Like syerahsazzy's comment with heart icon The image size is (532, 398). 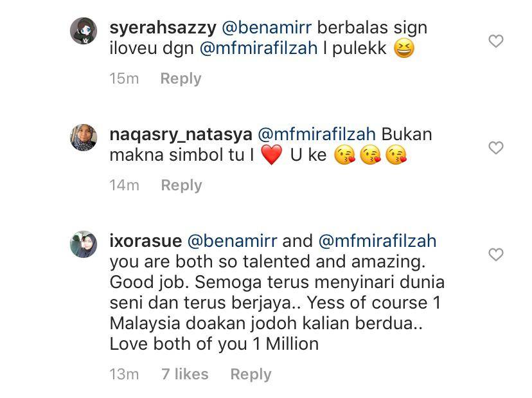coord(495,41)
